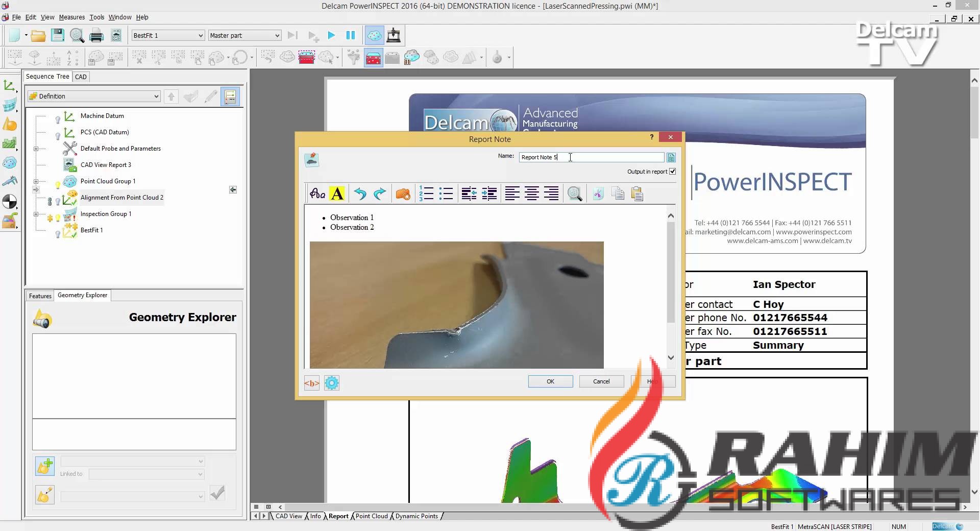Open print preview in the main toolbar
Screen dimensions: 980x531
click(x=77, y=36)
